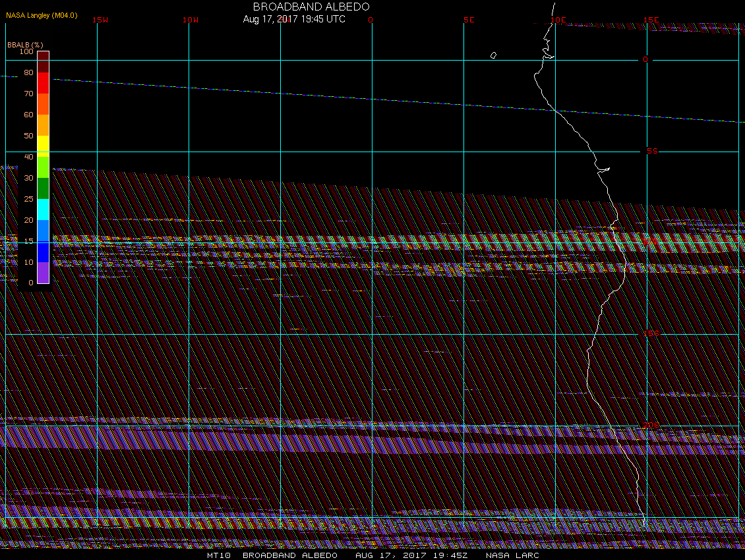Select the purple 0-10 colorbar swatch
The height and width of the screenshot is (560, 745).
pos(44,273)
